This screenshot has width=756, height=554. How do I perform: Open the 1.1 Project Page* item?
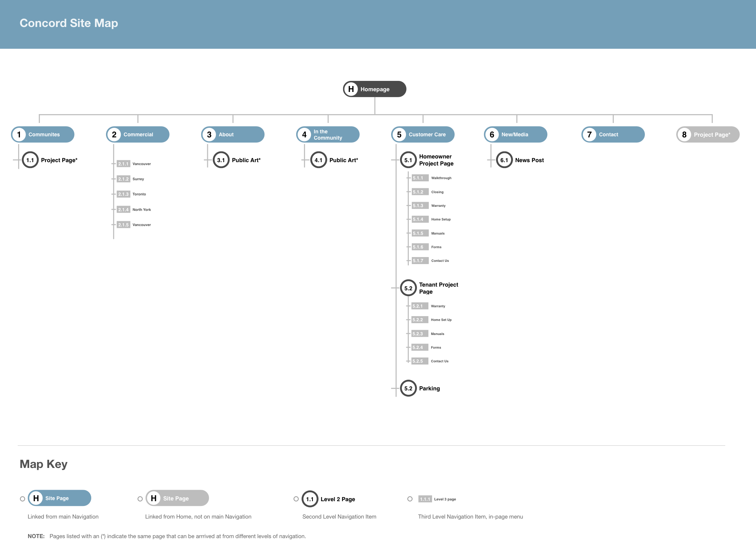point(50,160)
